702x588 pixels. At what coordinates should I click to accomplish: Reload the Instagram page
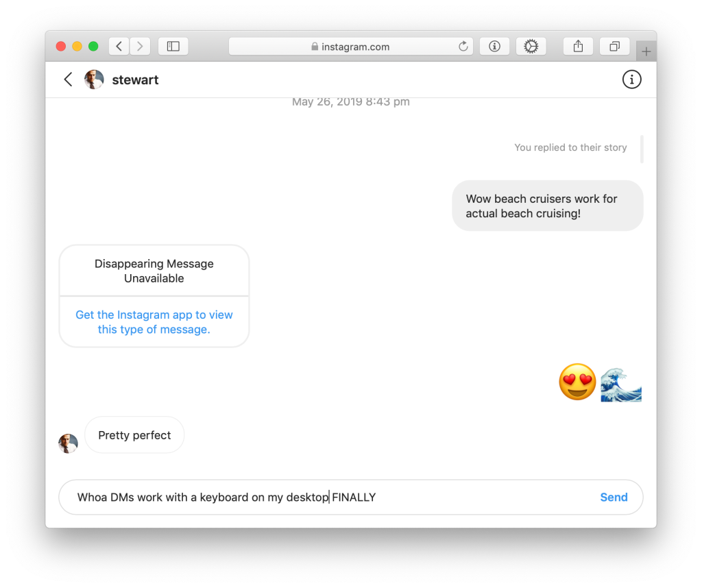463,46
